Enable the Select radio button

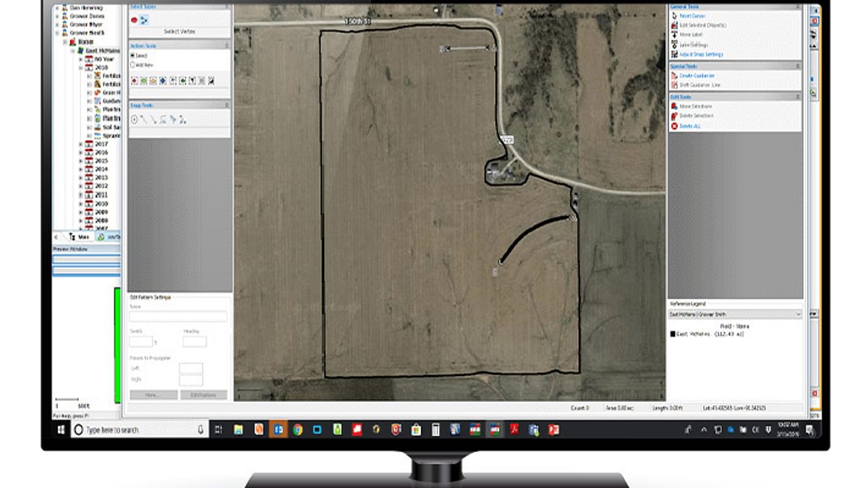[x=132, y=55]
